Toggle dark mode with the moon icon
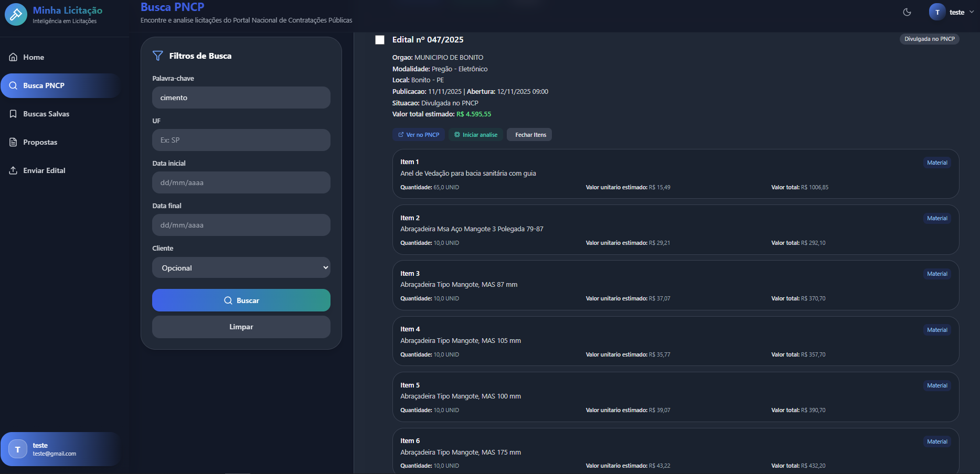Image resolution: width=980 pixels, height=474 pixels. pos(907,12)
